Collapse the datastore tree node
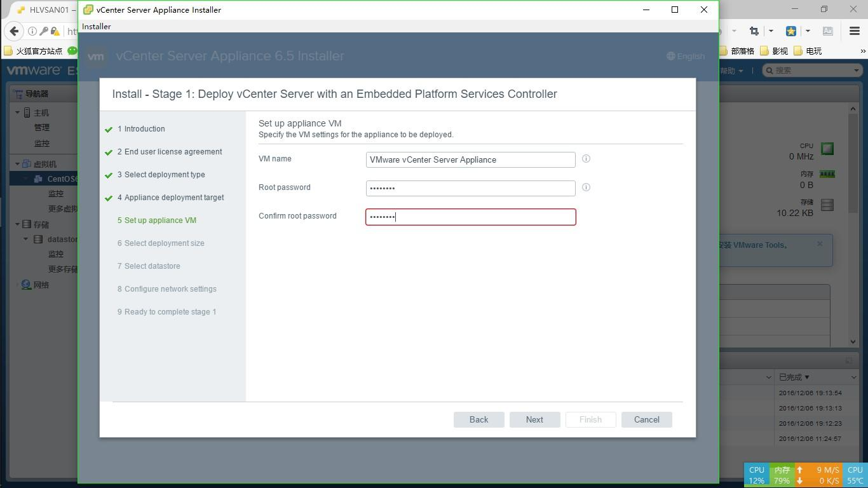 point(26,240)
